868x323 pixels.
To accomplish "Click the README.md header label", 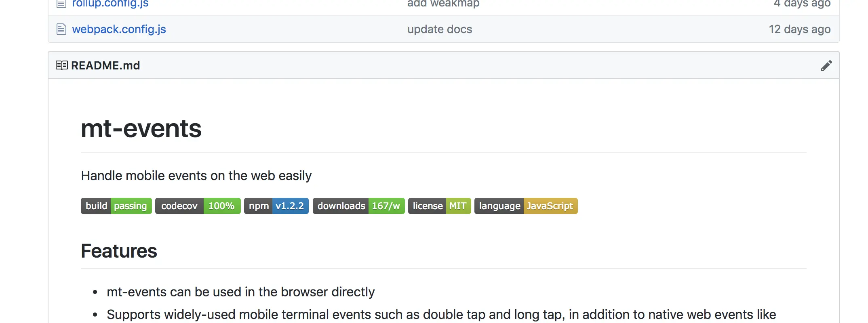I will 105,65.
